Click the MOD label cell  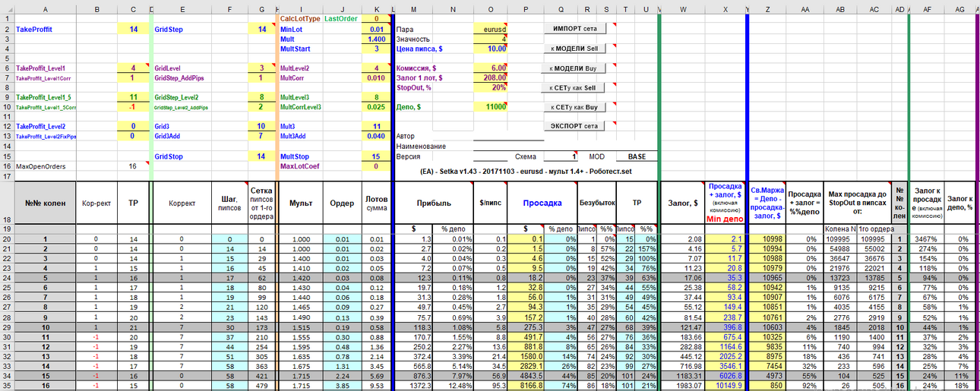pyautogui.click(x=598, y=156)
